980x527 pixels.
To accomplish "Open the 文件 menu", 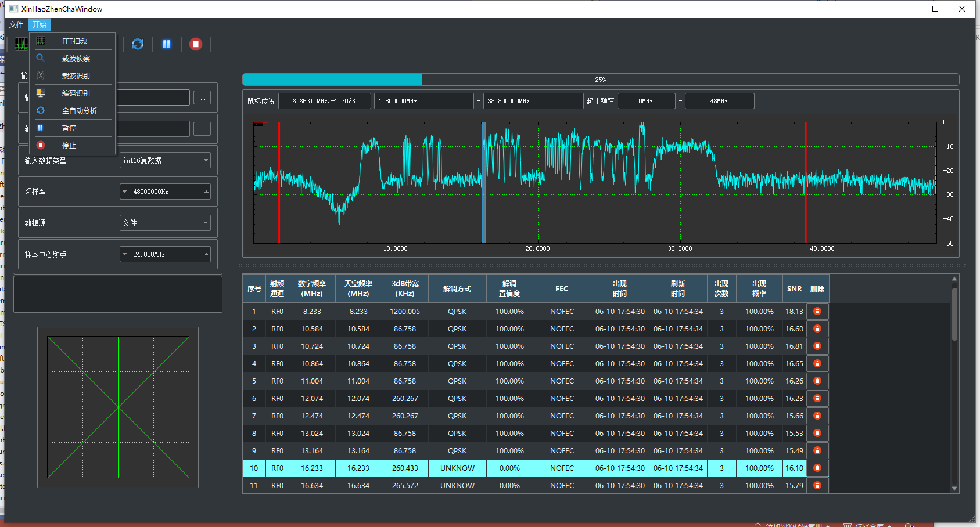I will tap(16, 24).
